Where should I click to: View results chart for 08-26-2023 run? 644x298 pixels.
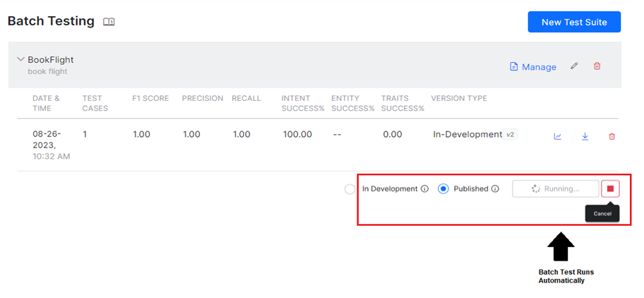(x=557, y=137)
